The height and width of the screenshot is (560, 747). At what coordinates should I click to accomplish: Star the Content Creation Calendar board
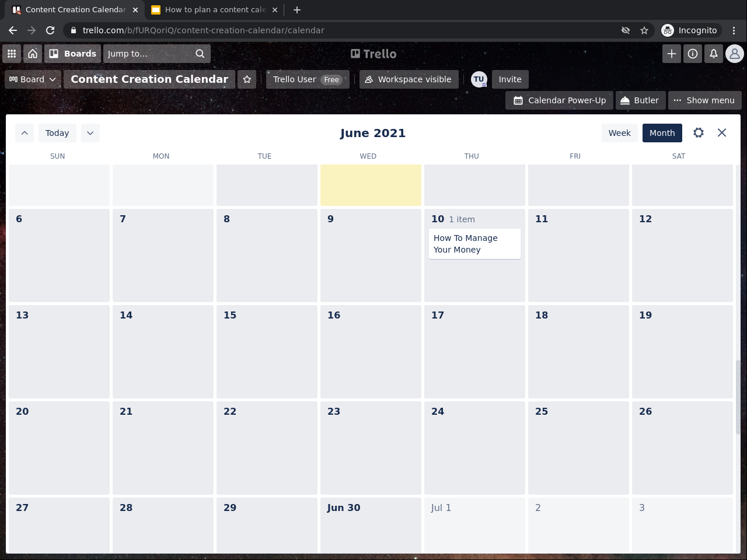coord(247,79)
